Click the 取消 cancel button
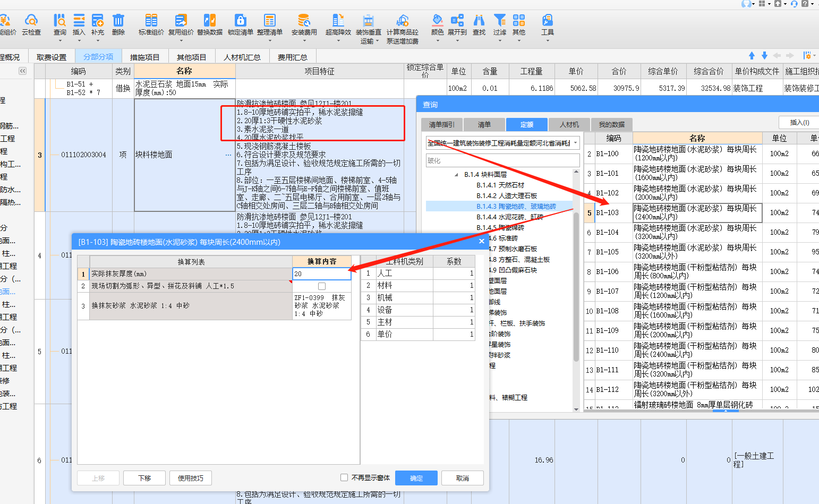The width and height of the screenshot is (819, 504). pyautogui.click(x=463, y=478)
